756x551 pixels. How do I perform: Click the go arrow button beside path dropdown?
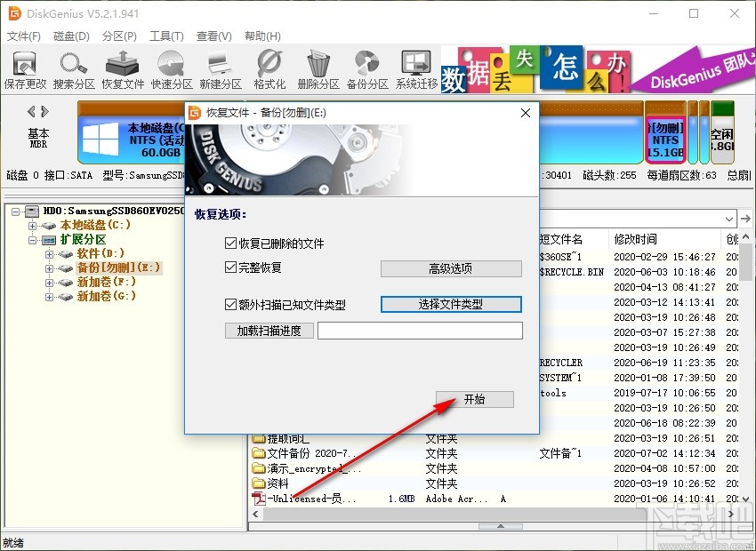745,219
